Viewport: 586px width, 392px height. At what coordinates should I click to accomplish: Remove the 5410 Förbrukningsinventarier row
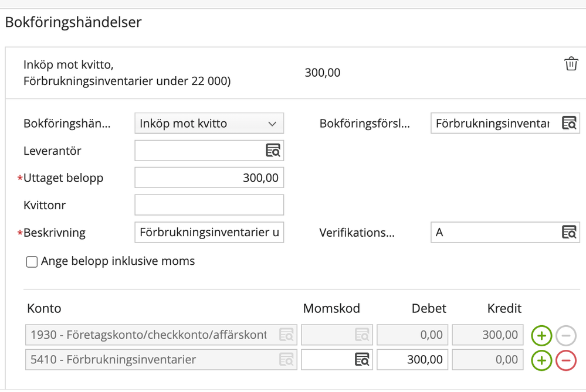566,360
